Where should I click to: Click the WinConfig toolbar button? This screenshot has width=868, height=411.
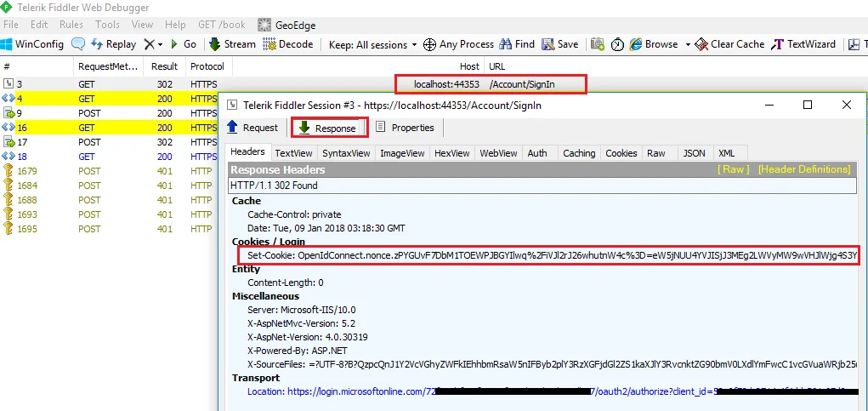point(32,44)
